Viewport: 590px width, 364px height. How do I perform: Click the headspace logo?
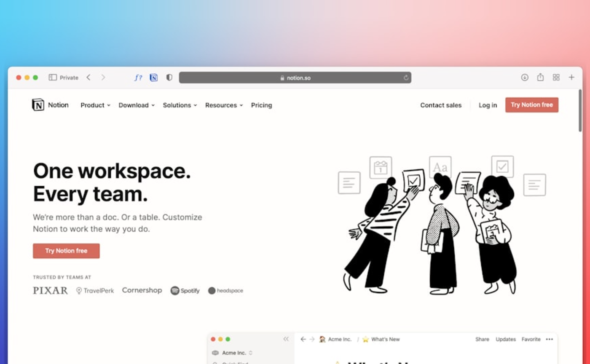click(225, 291)
